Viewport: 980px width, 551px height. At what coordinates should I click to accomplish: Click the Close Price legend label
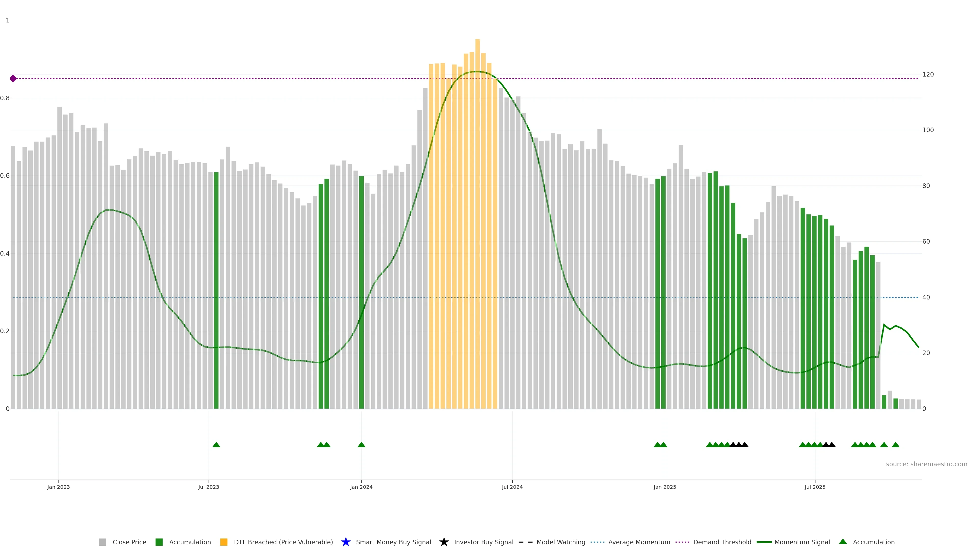(129, 542)
